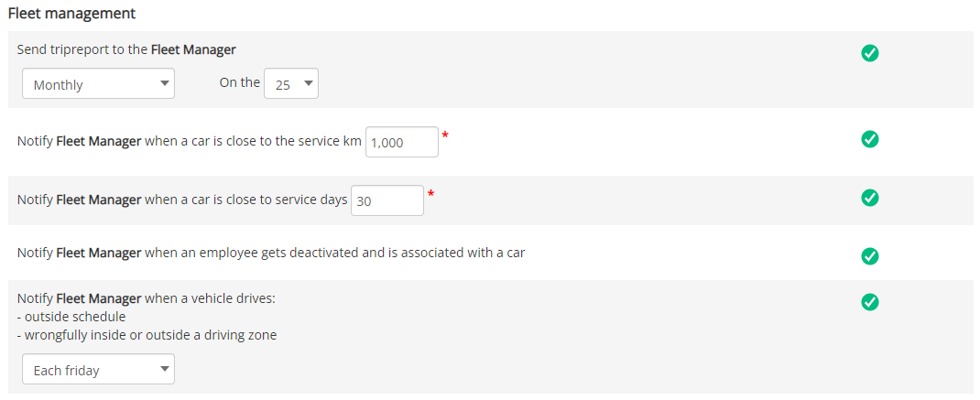
Task: Click the red asterisk beside service km field
Action: (x=445, y=135)
